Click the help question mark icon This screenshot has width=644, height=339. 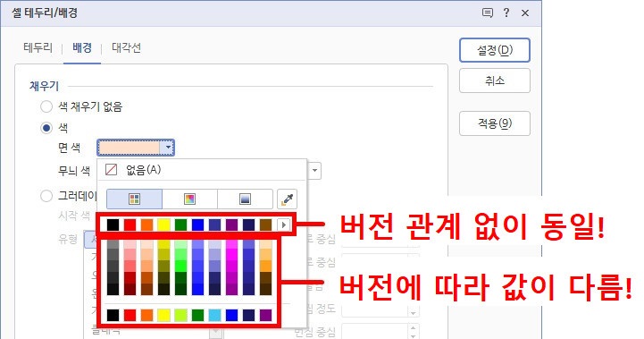coord(506,13)
